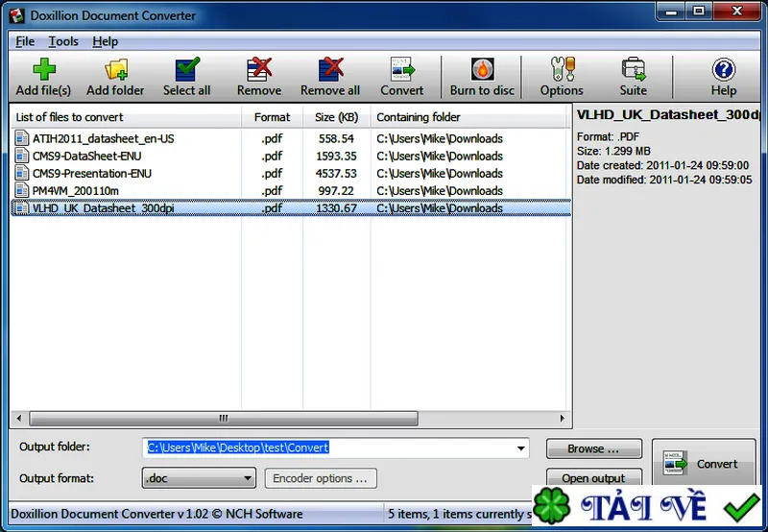Viewport: 768px width, 532px height.
Task: Click the file icon for VLHD_UK_Datasheet_300dpi
Action: (x=21, y=208)
